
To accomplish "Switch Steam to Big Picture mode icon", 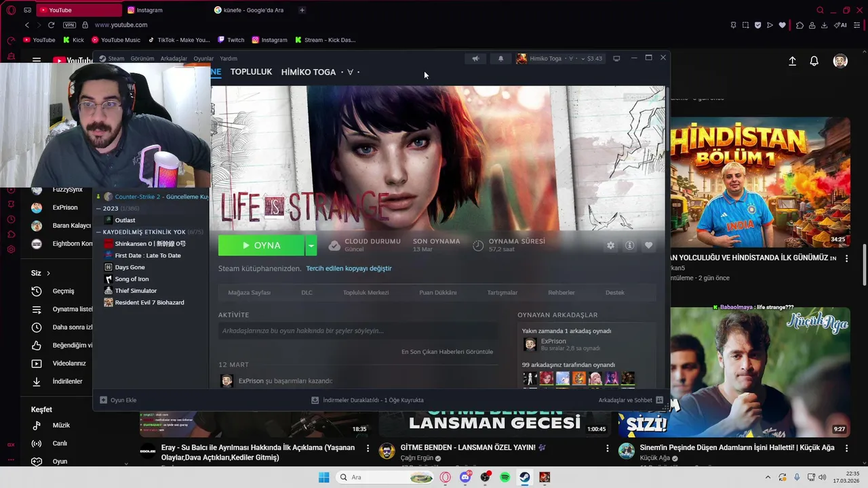I will [616, 58].
